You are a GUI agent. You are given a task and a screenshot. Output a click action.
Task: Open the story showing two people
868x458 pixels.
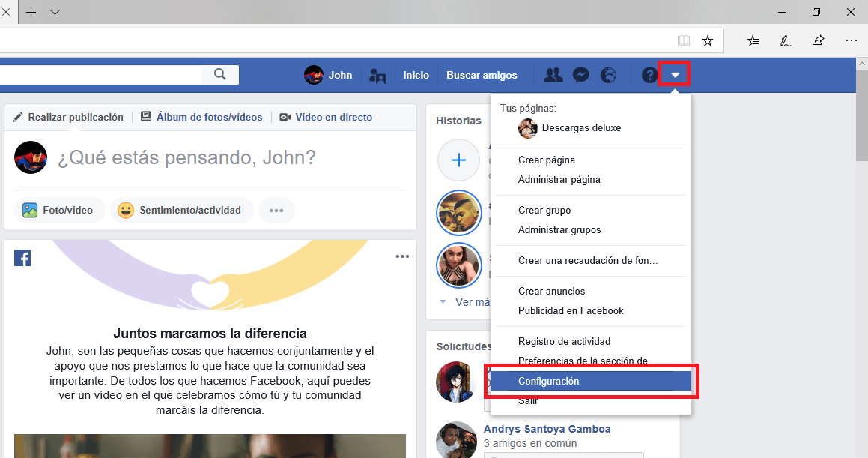coord(459,213)
